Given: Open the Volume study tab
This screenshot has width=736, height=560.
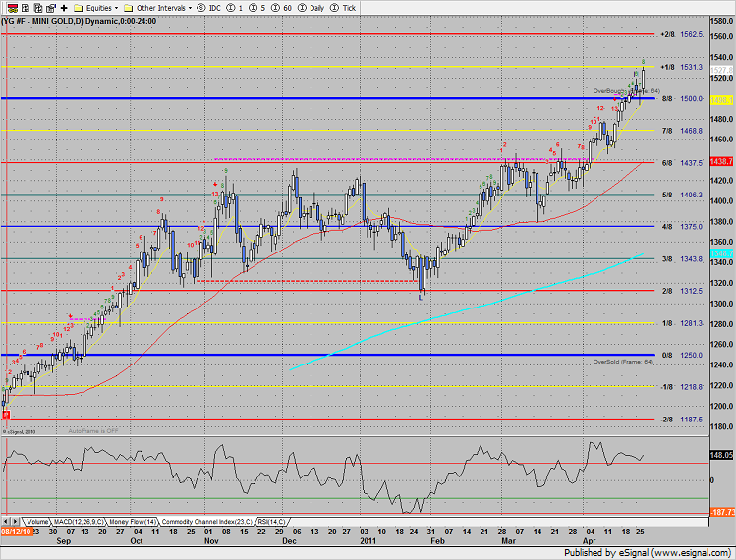Looking at the screenshot, I should pos(37,522).
